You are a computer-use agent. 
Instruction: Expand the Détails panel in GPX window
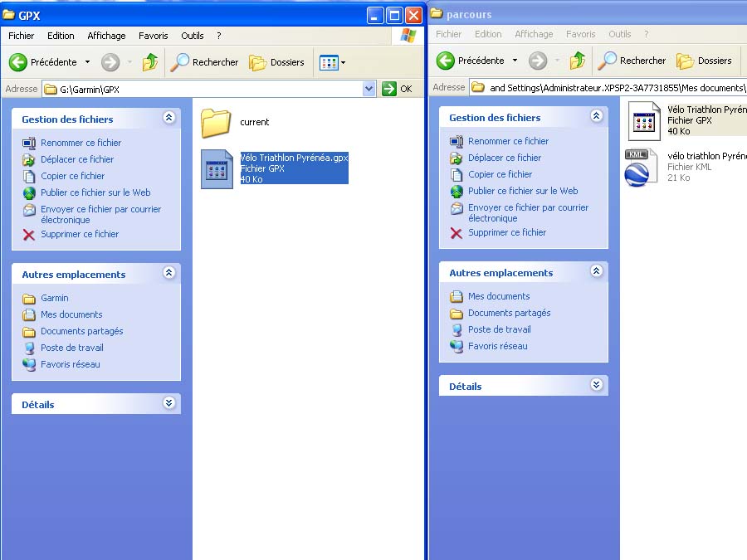point(169,404)
